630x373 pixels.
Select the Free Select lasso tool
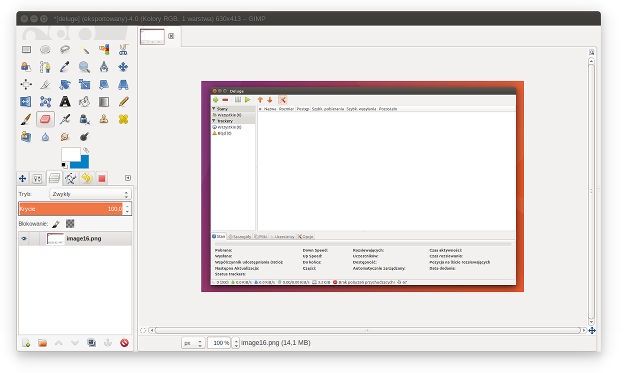65,49
